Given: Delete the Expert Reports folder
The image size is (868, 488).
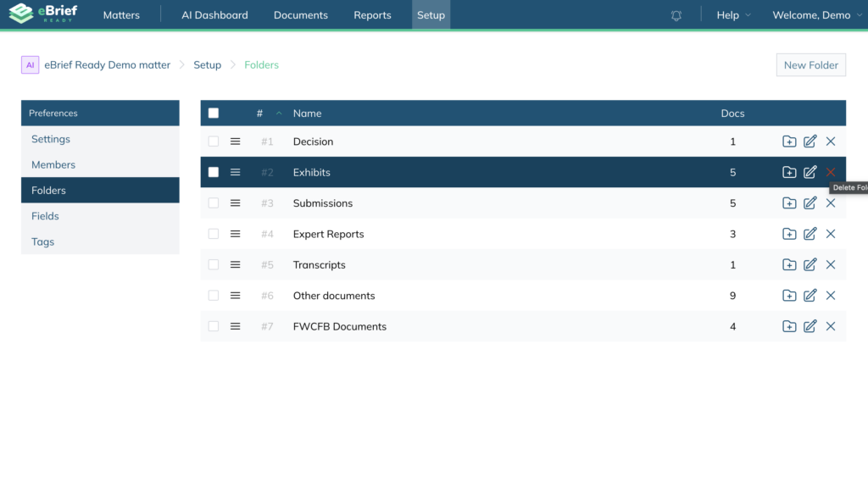Looking at the screenshot, I should pos(831,234).
